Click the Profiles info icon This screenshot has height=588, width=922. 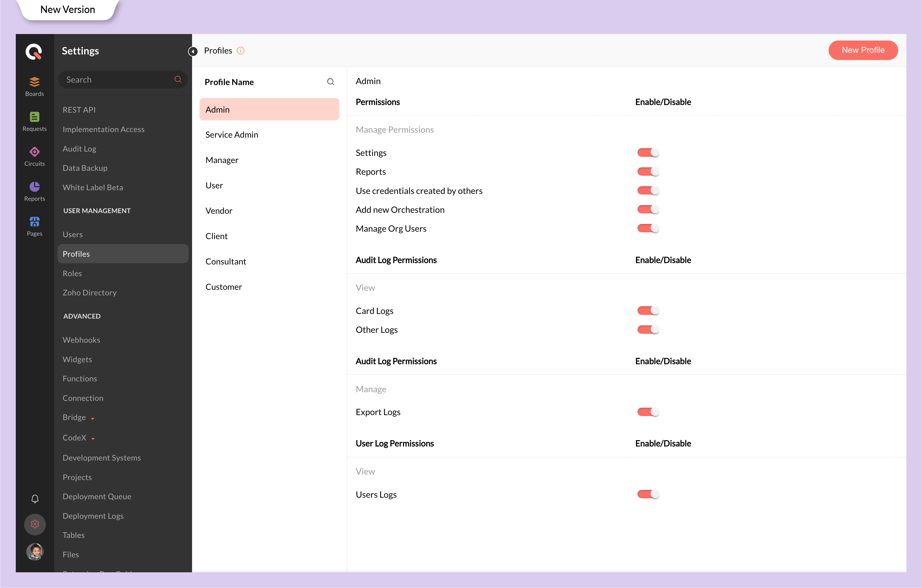[x=240, y=50]
